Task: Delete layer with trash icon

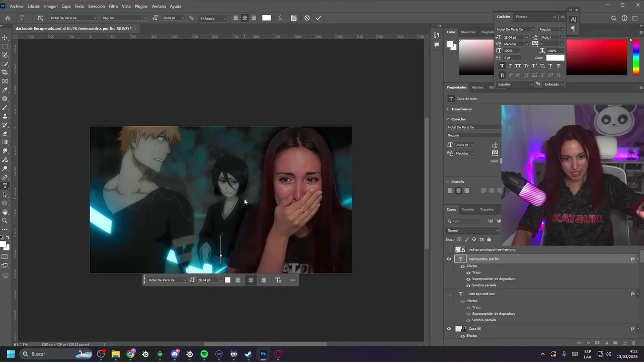Action: tap(633, 343)
